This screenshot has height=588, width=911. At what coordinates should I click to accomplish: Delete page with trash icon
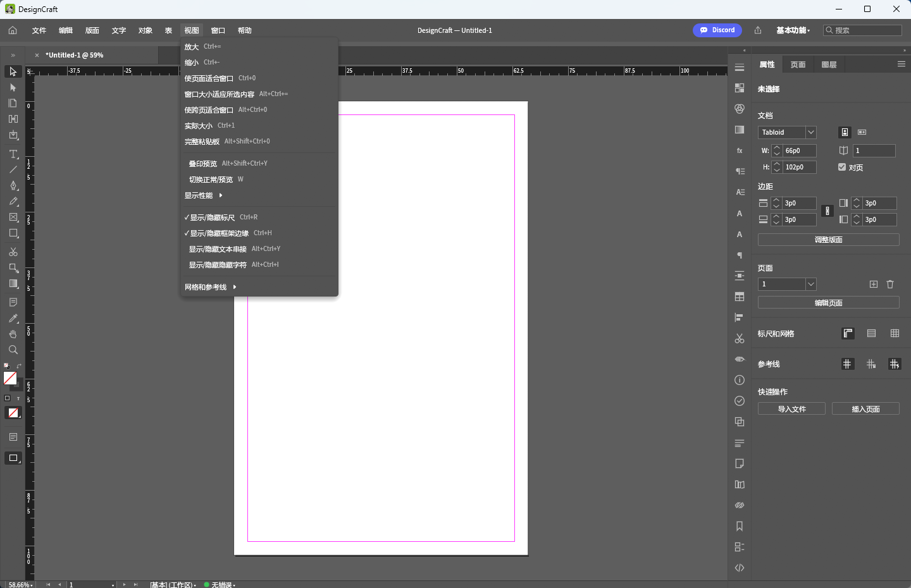tap(890, 285)
